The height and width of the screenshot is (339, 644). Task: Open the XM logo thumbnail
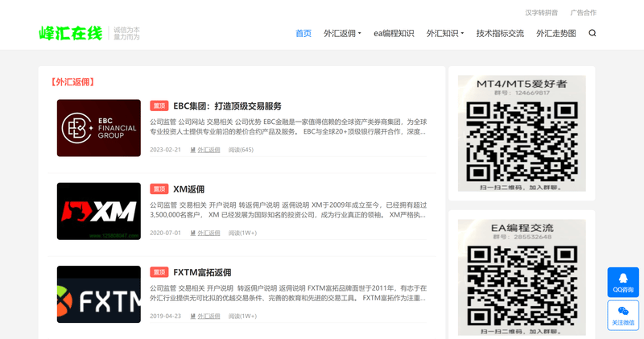(x=98, y=211)
